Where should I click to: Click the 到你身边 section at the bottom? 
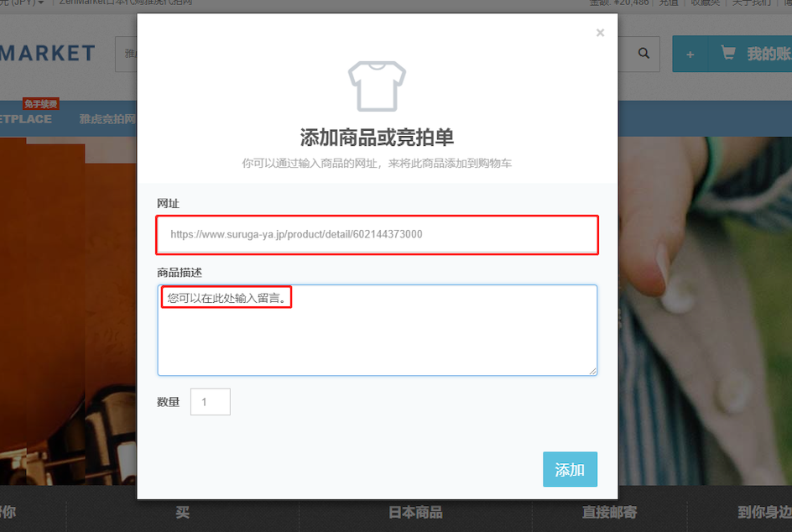tap(764, 513)
